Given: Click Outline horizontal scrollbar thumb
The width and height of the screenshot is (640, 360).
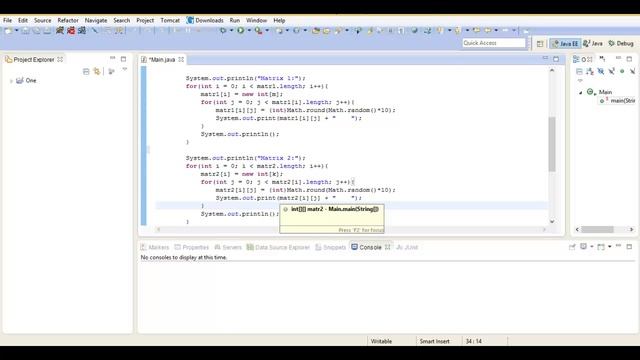Looking at the screenshot, I should pyautogui.click(x=598, y=229).
